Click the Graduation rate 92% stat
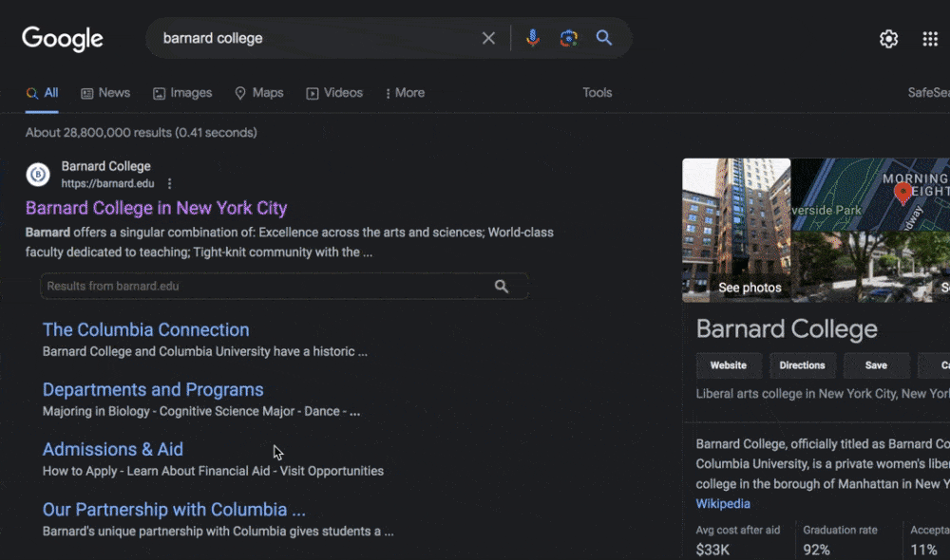 [x=841, y=540]
